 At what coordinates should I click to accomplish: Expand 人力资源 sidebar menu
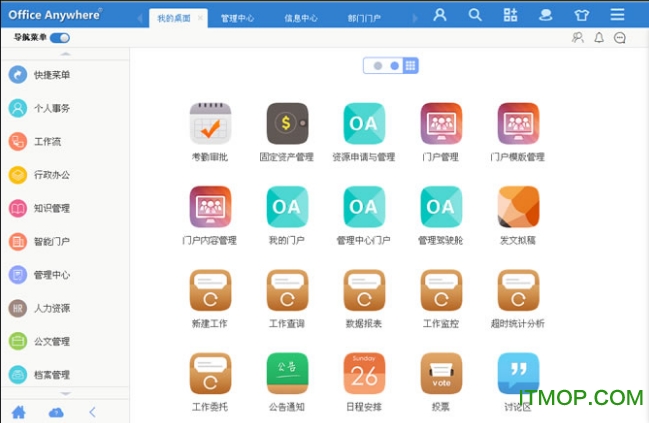click(x=48, y=308)
